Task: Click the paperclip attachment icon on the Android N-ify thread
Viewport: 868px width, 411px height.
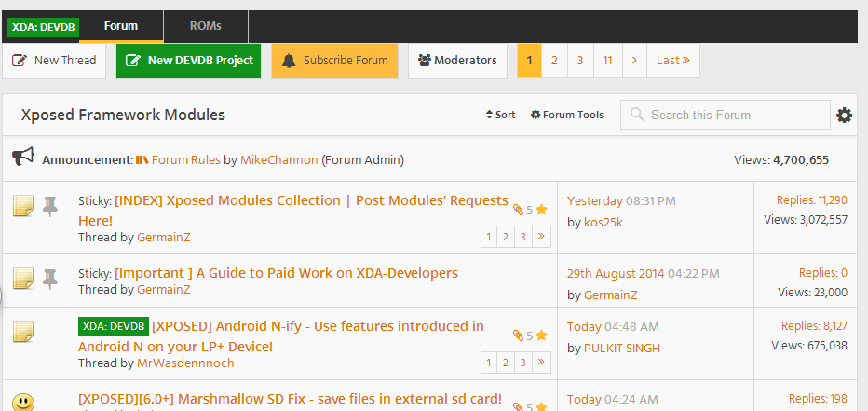Action: 518,336
